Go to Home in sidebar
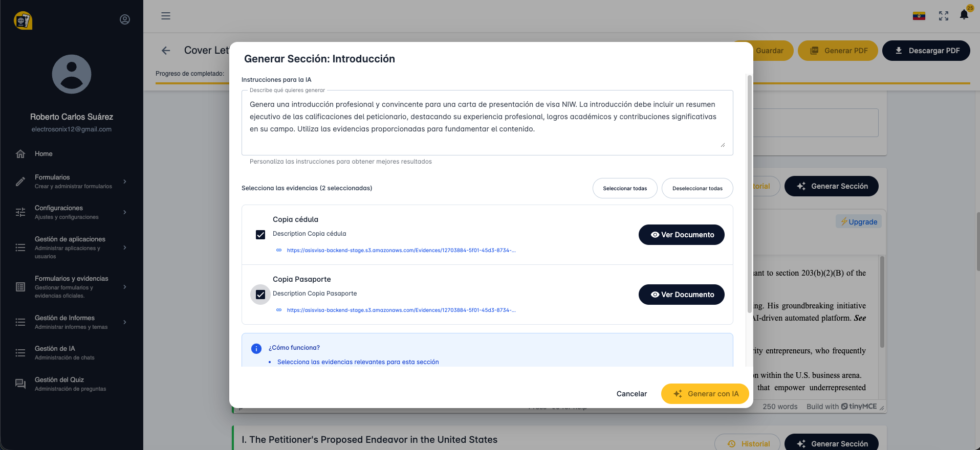The image size is (980, 450). [x=43, y=154]
